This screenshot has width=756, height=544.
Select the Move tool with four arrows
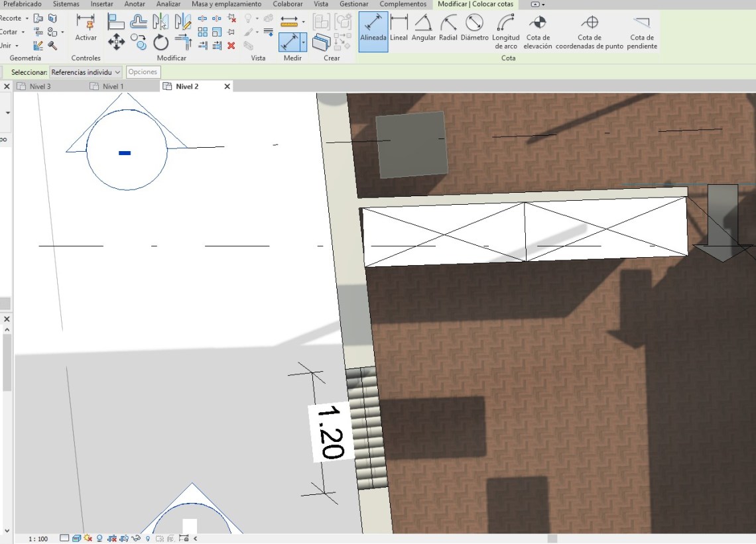[x=117, y=42]
